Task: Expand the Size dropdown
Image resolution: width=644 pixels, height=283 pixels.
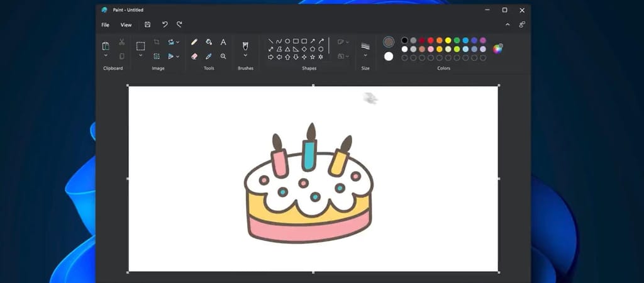Action: click(365, 55)
